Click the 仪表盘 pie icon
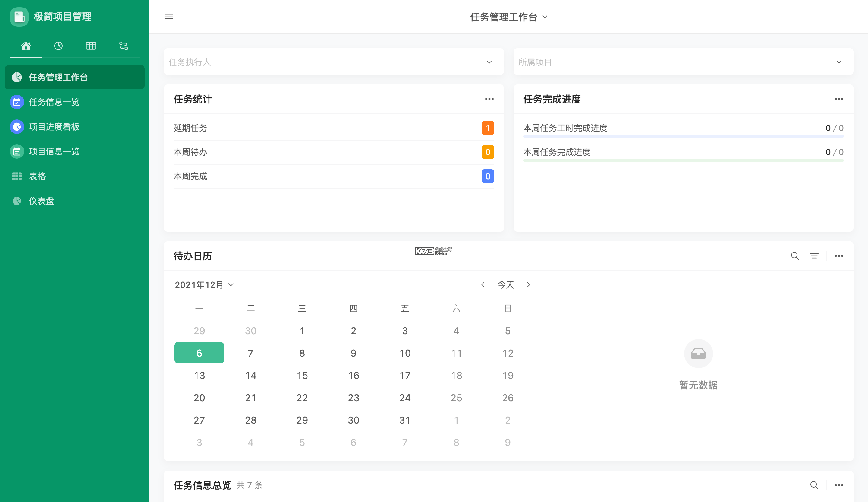The height and width of the screenshot is (502, 868). [17, 201]
